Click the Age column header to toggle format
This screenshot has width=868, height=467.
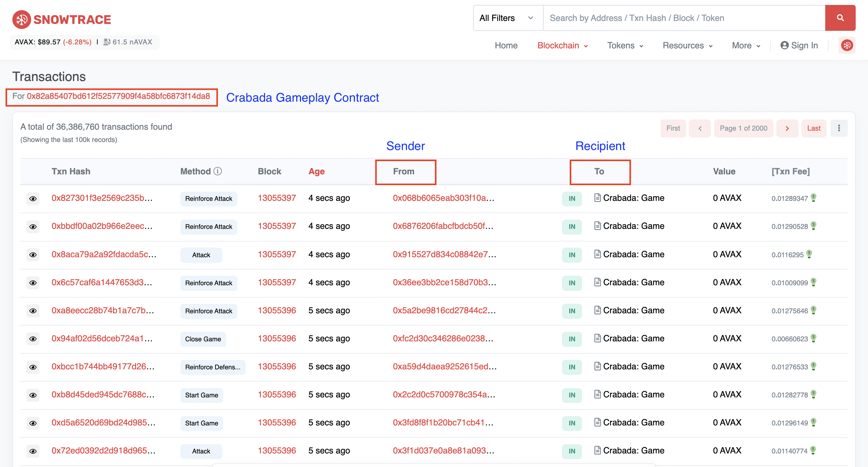tap(316, 171)
